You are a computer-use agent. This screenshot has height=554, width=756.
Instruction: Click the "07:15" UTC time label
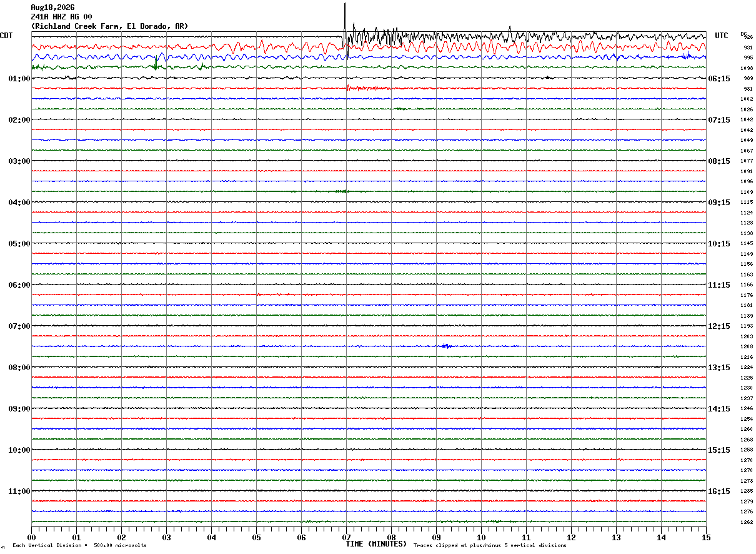click(720, 120)
